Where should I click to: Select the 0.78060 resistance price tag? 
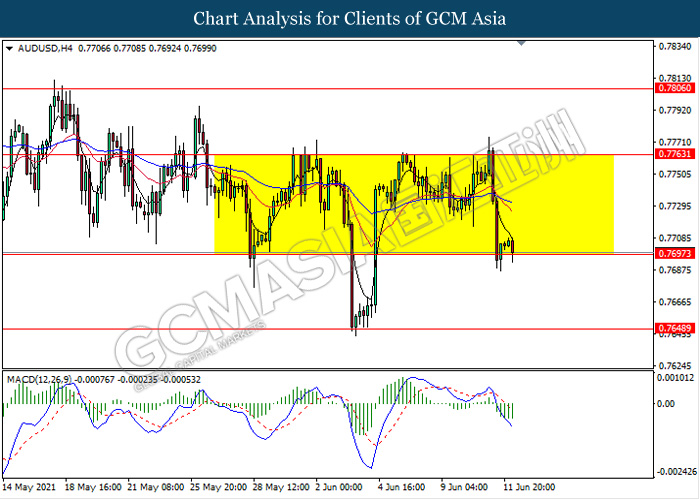click(675, 88)
